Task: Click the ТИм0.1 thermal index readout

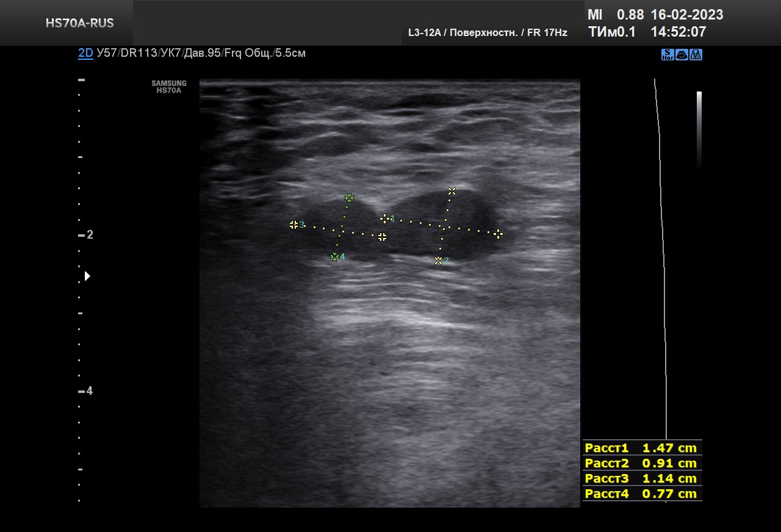Action: [x=611, y=32]
